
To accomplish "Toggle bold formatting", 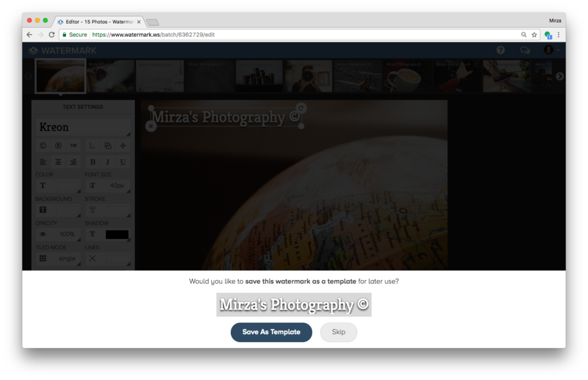I will (92, 162).
